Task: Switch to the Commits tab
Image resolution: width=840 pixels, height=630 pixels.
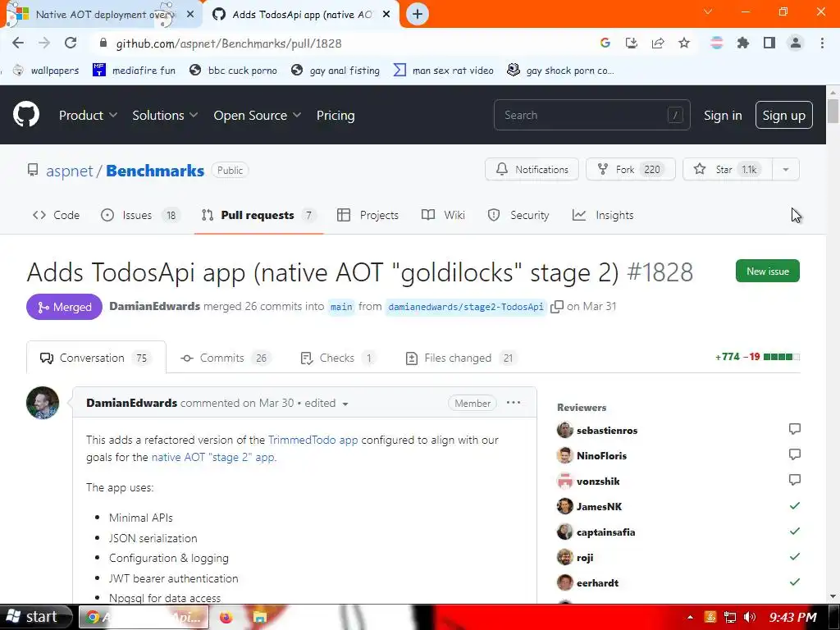Action: (226, 358)
